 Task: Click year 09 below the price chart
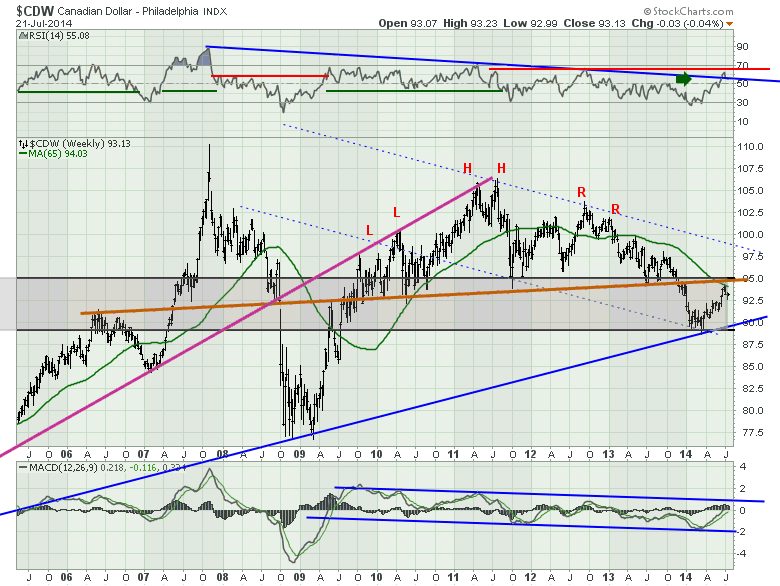point(299,454)
